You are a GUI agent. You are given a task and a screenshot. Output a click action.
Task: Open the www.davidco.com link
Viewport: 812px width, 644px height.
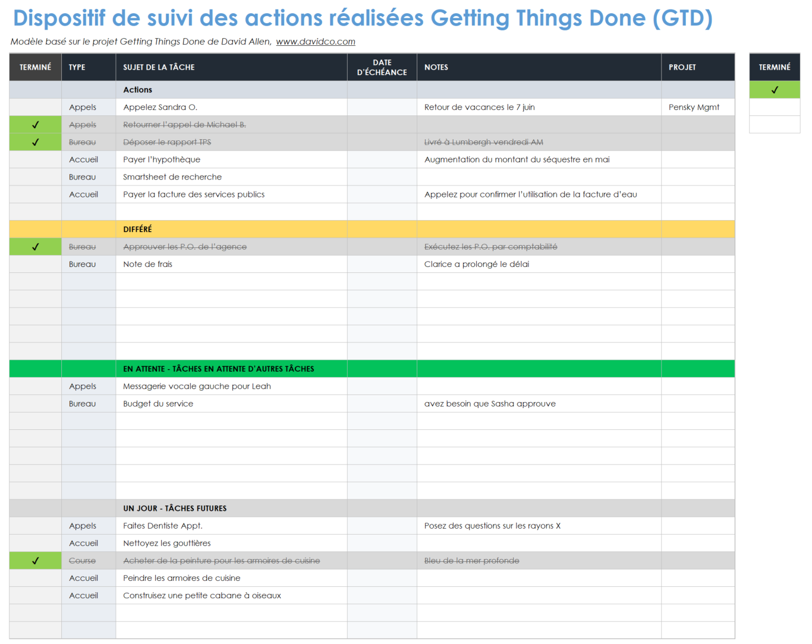pyautogui.click(x=316, y=42)
